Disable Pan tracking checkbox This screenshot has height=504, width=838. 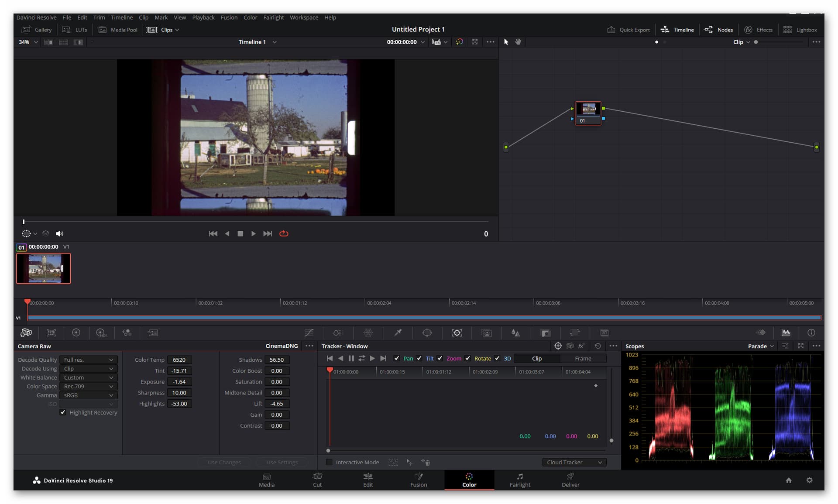click(x=396, y=358)
